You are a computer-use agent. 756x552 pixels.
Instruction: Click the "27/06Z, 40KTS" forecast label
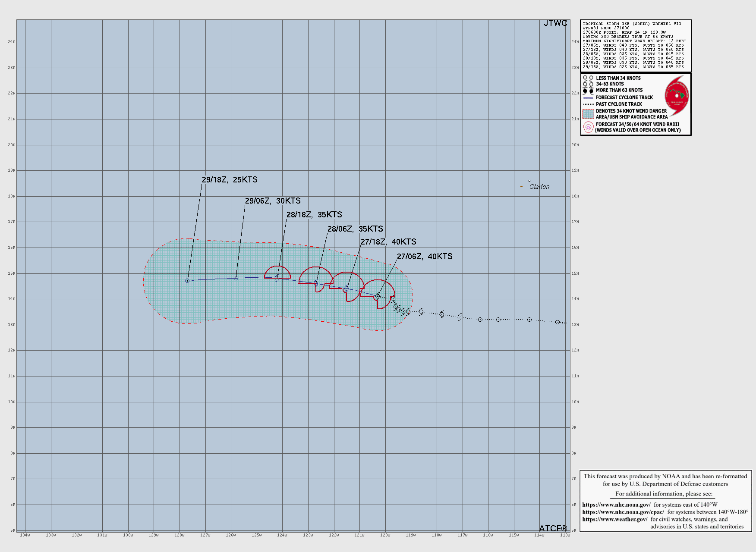pos(425,257)
